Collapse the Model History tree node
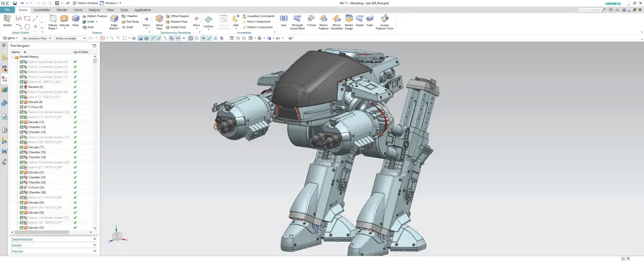Viewport: 644px width, 261px height. click(x=12, y=57)
